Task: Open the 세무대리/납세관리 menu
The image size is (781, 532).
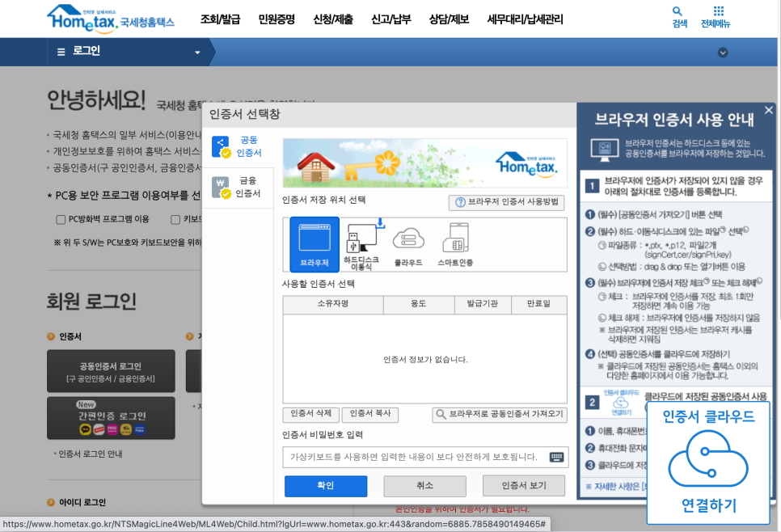Action: click(x=525, y=19)
